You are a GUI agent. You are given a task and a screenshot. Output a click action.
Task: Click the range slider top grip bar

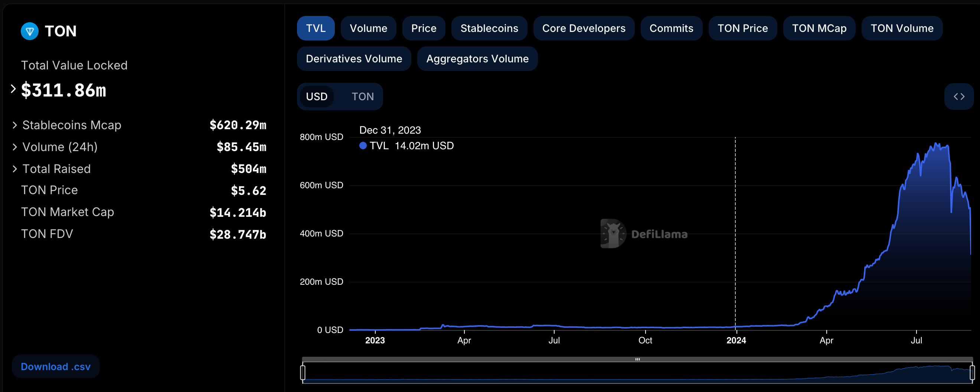tap(637, 359)
